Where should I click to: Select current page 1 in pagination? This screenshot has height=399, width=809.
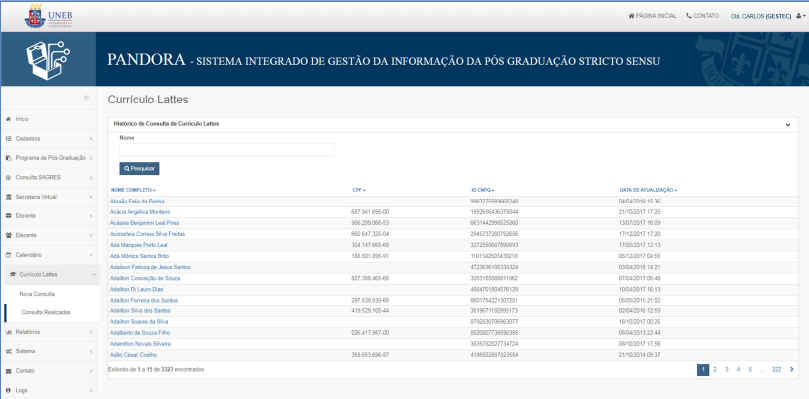[x=703, y=369]
